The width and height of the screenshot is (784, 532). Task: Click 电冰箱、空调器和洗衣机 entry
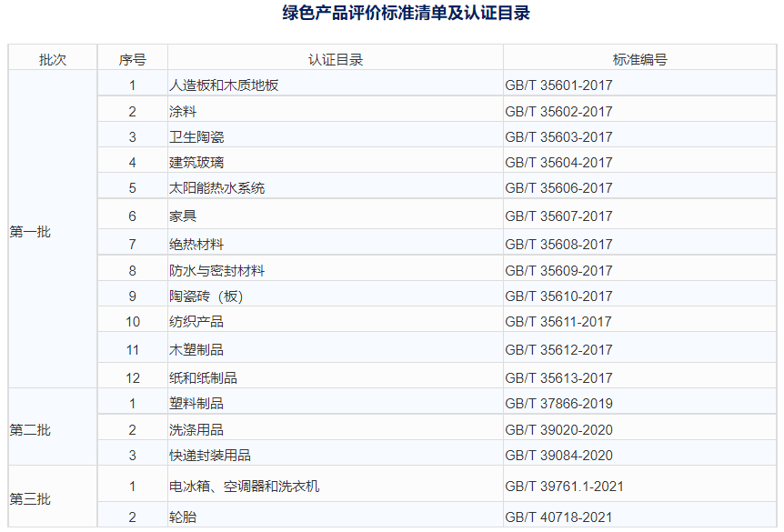(x=244, y=487)
